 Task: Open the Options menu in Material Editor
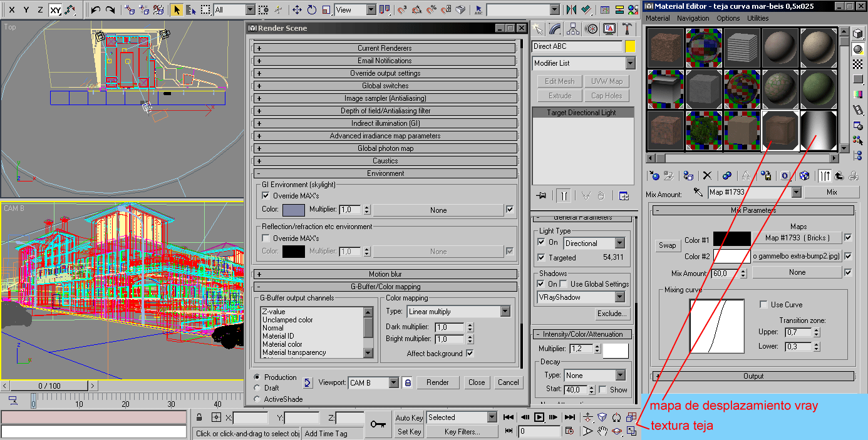point(728,18)
